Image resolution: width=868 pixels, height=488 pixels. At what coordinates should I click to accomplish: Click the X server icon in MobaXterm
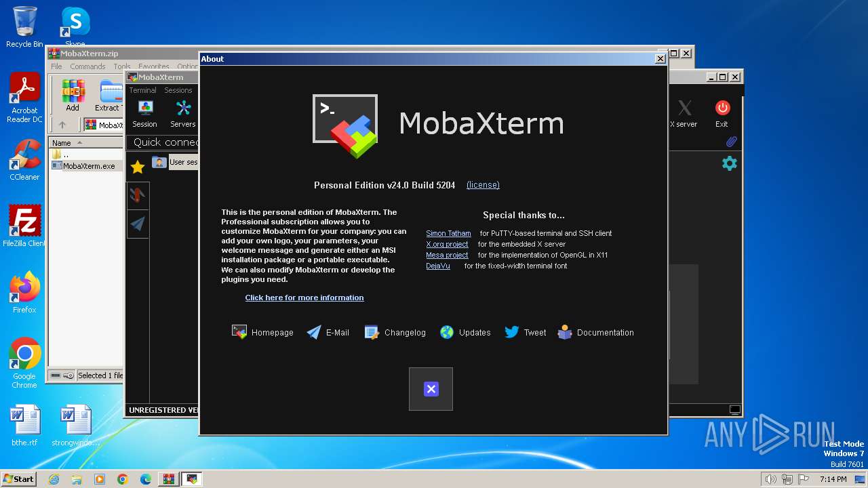684,114
